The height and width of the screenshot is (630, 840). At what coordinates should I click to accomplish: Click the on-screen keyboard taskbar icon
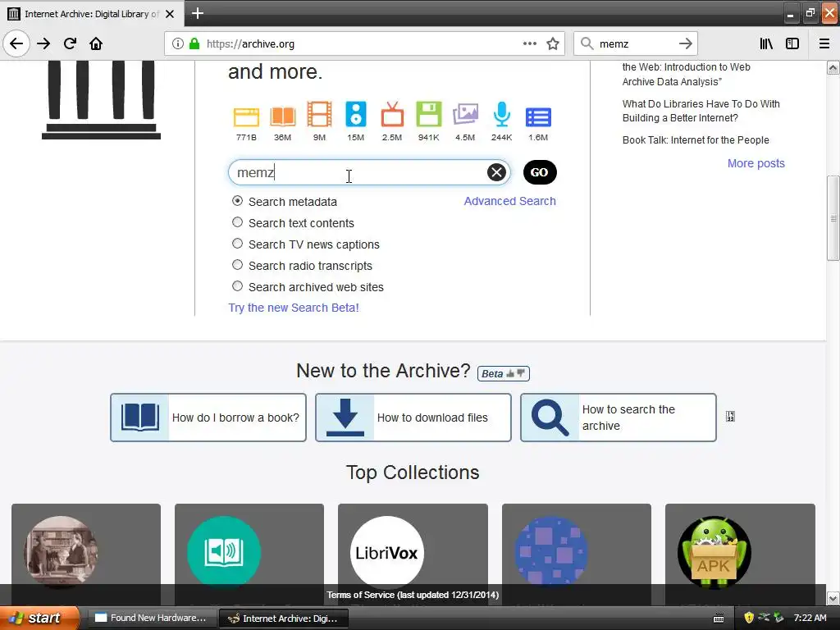(719, 619)
